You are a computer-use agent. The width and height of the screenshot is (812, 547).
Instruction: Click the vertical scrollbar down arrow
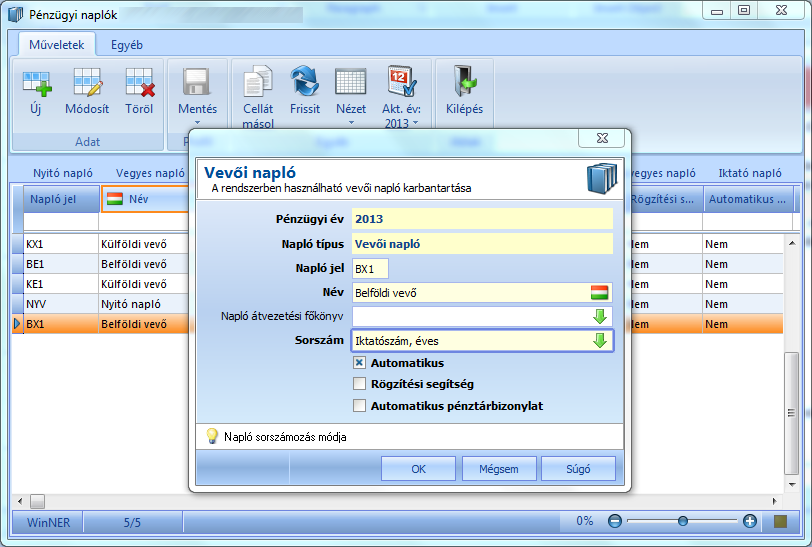click(x=792, y=485)
